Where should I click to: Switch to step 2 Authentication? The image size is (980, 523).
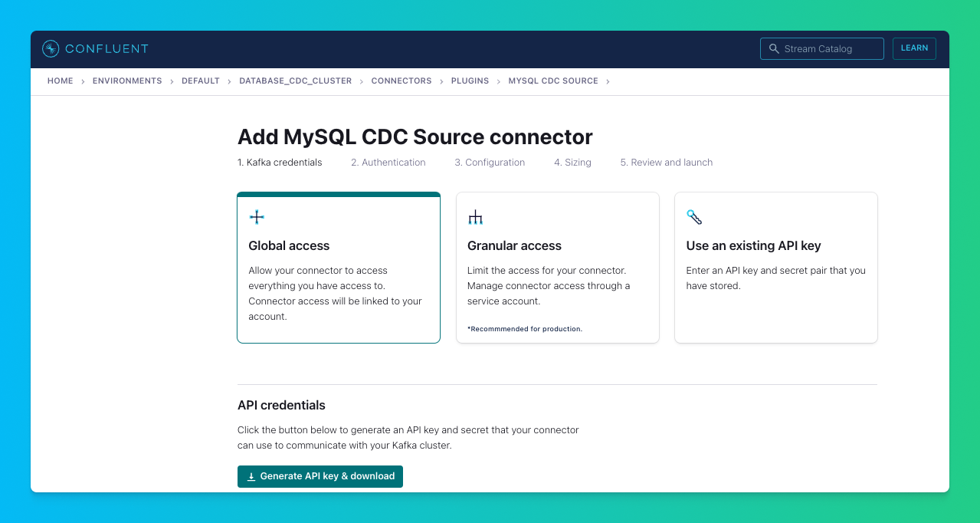click(388, 163)
